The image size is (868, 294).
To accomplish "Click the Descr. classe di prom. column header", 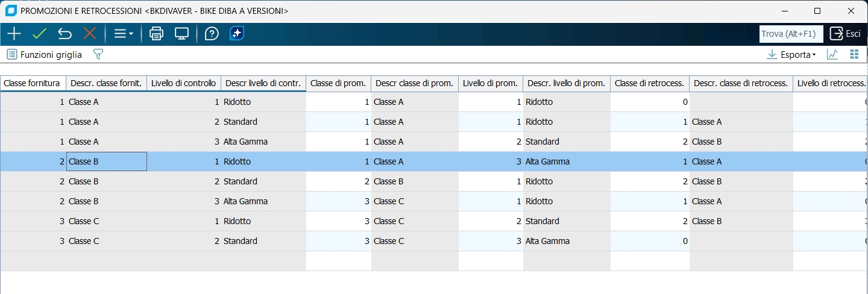I will click(x=414, y=83).
